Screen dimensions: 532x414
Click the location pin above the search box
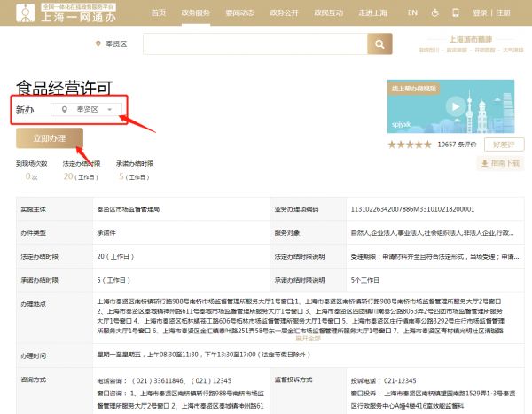pyautogui.click(x=98, y=44)
